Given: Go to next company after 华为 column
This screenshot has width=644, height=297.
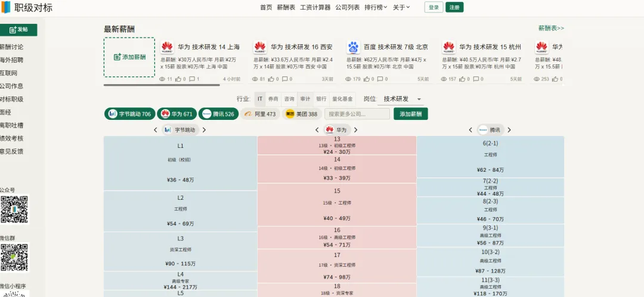Looking at the screenshot, I should [355, 130].
